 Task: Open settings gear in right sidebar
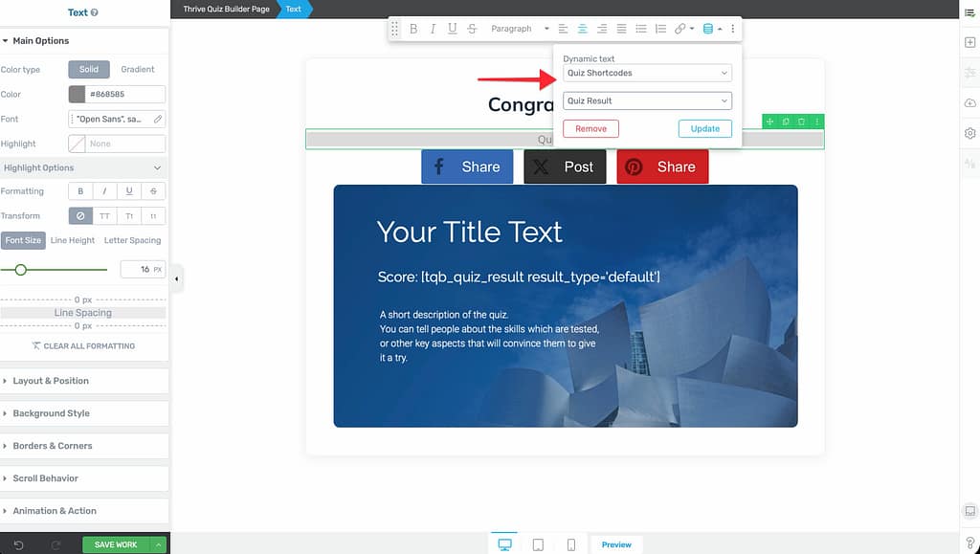(x=969, y=134)
